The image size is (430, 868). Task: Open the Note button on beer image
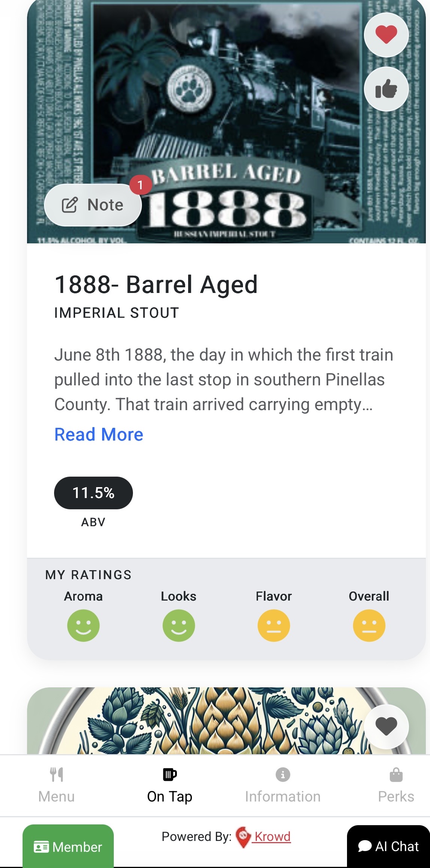(92, 205)
